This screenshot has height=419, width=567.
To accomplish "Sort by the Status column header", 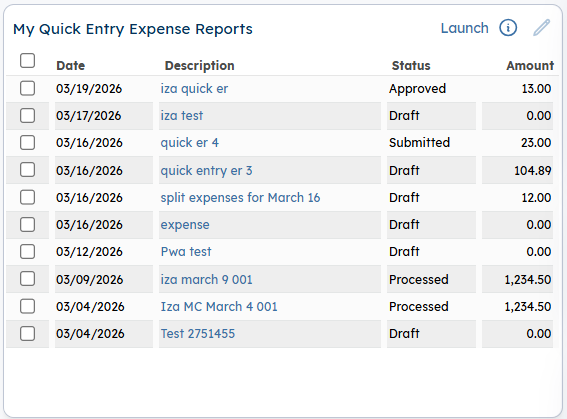I will 411,65.
